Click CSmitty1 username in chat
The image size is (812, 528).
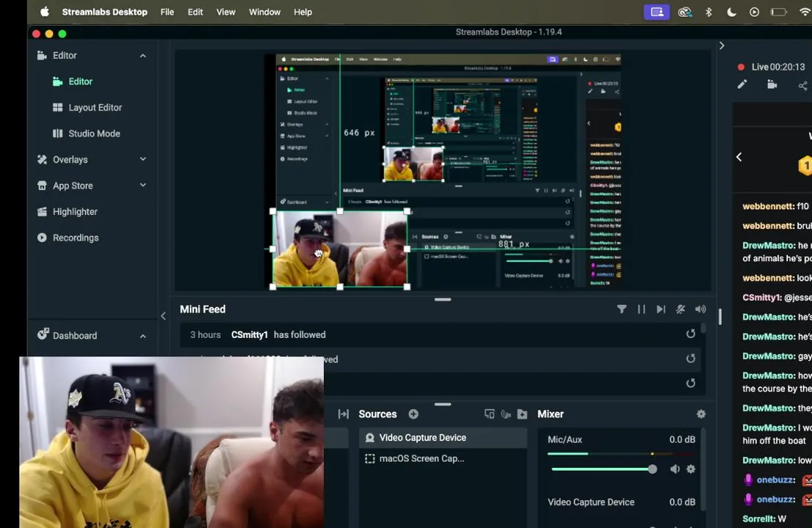pos(761,298)
